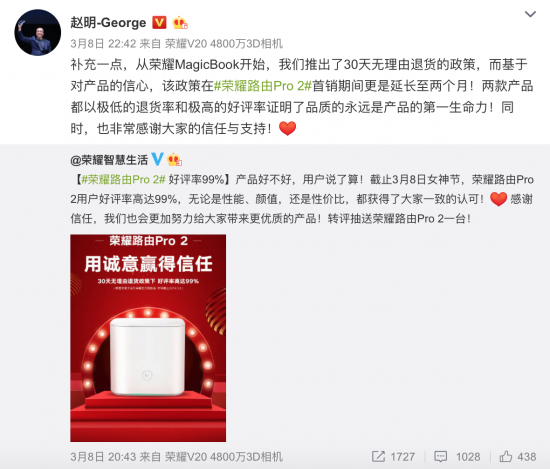Click the orange V verified badge
The width and height of the screenshot is (550, 469).
pyautogui.click(x=159, y=22)
